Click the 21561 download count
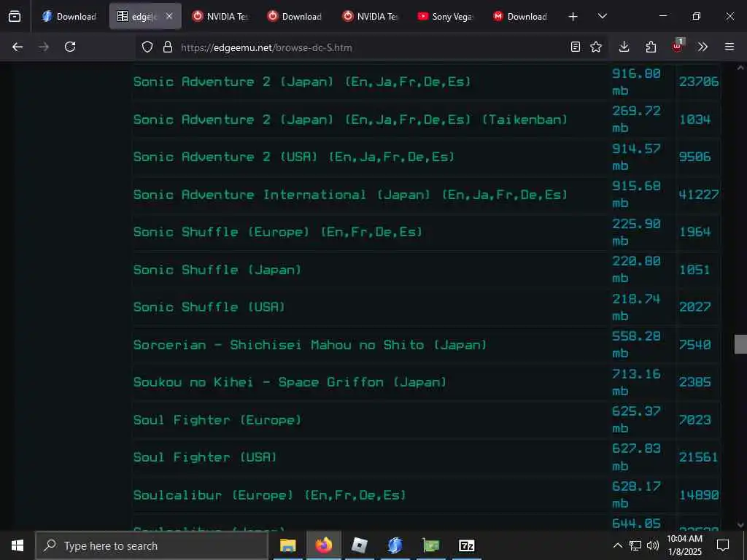 pyautogui.click(x=698, y=457)
